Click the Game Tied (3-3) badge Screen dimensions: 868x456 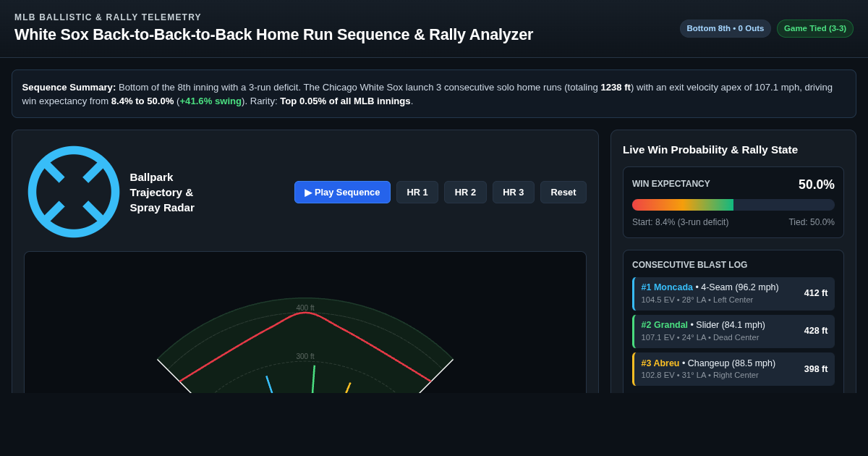815,28
